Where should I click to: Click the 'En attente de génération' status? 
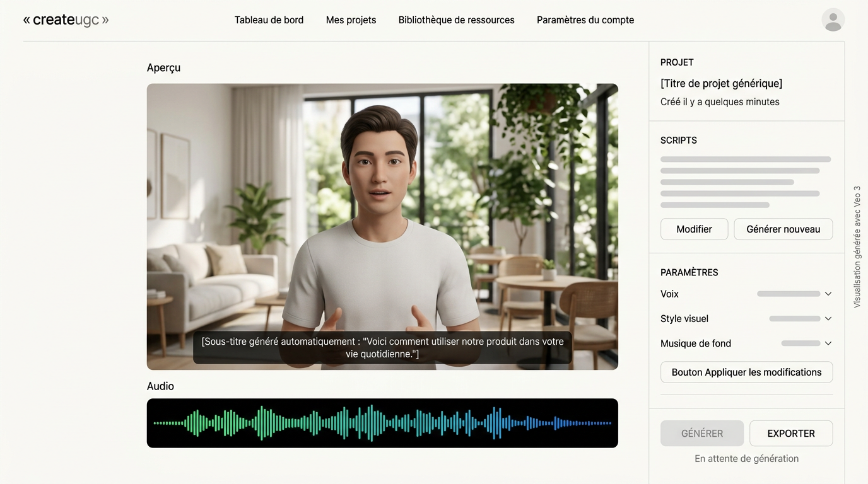746,459
